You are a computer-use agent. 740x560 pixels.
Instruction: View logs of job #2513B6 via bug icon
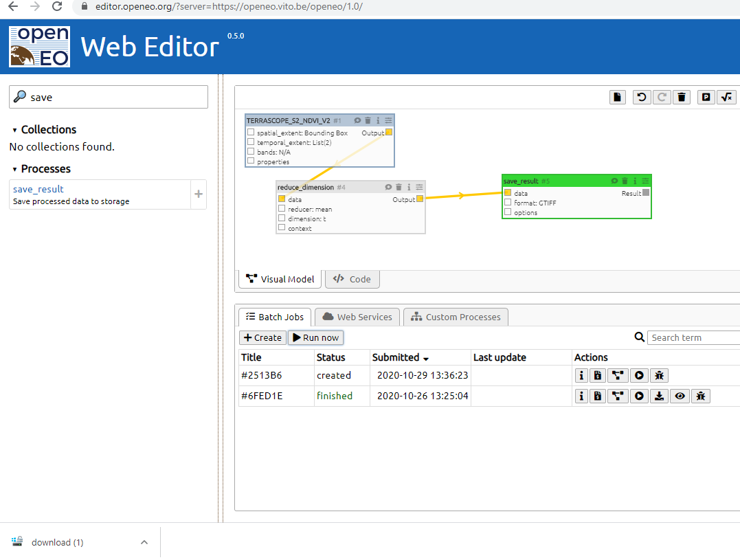click(659, 375)
